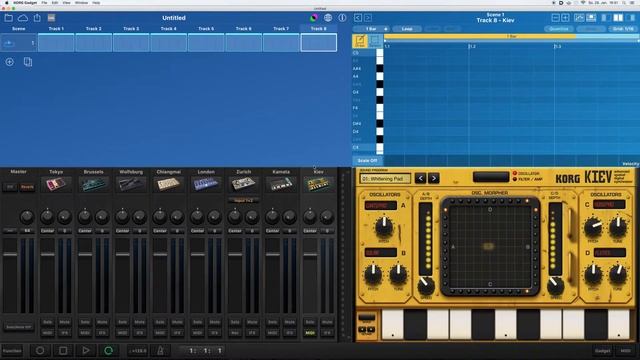Open the Window menu
Screen dimensions: 640x360
click(81, 3)
